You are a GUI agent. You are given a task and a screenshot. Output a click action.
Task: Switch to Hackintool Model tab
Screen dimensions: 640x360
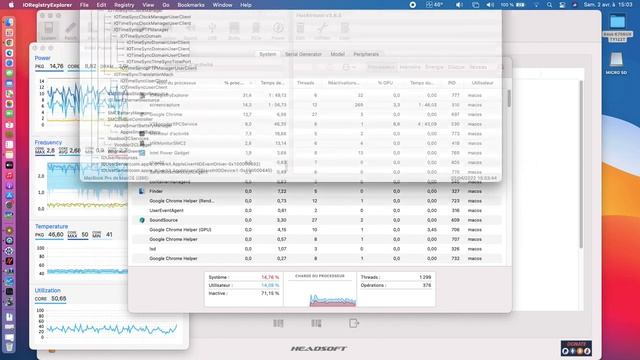click(x=338, y=54)
